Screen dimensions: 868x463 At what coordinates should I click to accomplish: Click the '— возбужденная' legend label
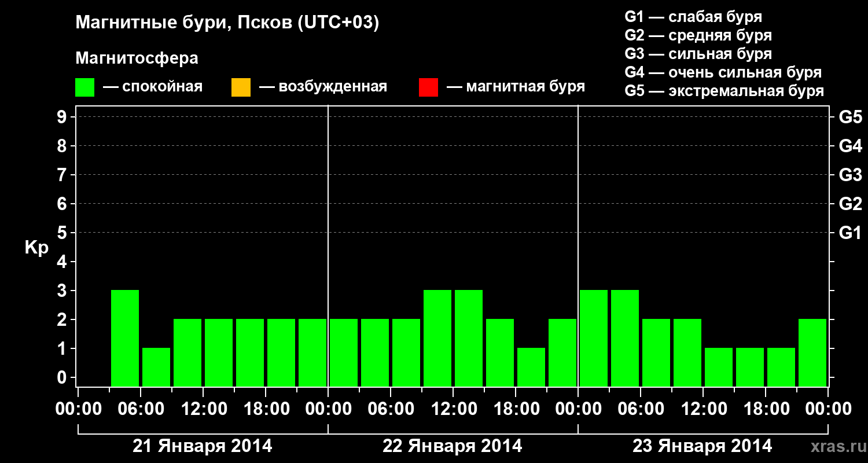323,87
